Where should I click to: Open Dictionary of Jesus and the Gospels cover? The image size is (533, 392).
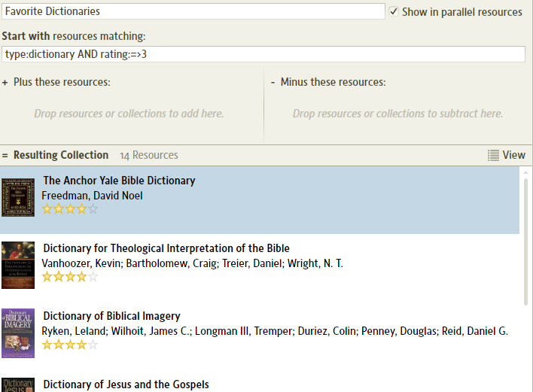coord(18,384)
